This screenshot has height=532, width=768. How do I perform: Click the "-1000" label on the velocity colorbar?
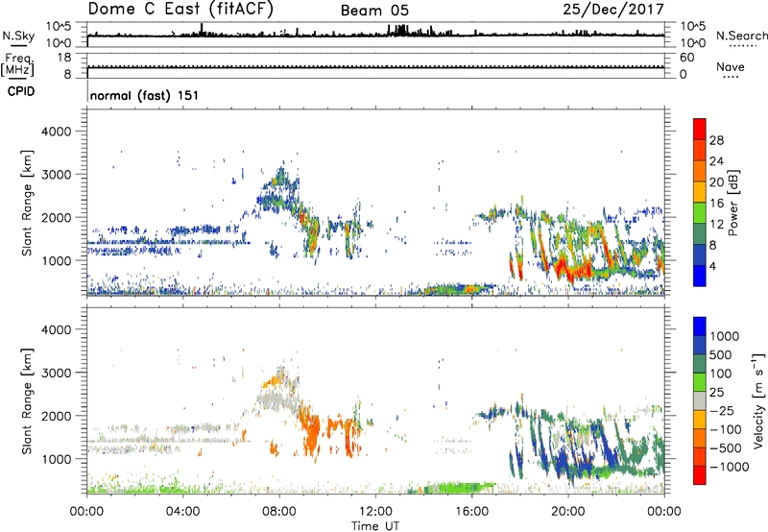(x=729, y=467)
